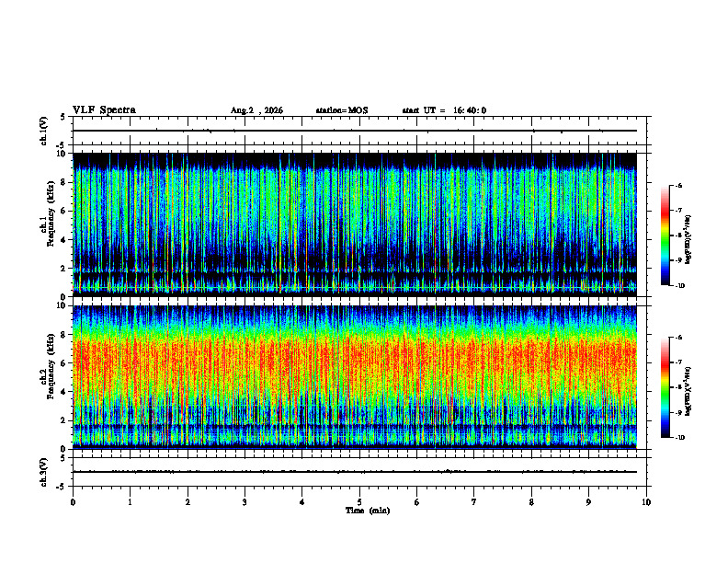Click the "-6" tick on ch.1 colorbar
This screenshot has width=728, height=563.
678,185
